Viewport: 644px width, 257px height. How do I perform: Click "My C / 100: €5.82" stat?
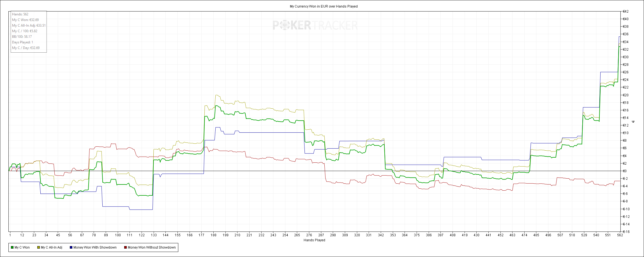coord(25,31)
